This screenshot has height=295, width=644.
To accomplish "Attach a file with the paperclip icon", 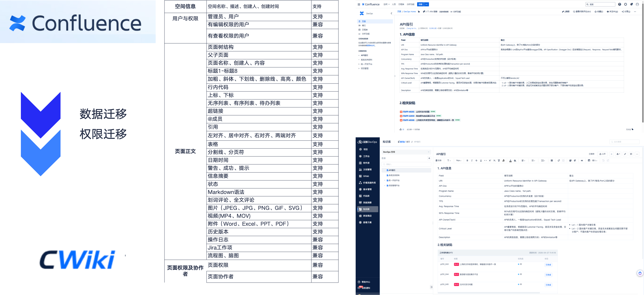I will pos(575,160).
